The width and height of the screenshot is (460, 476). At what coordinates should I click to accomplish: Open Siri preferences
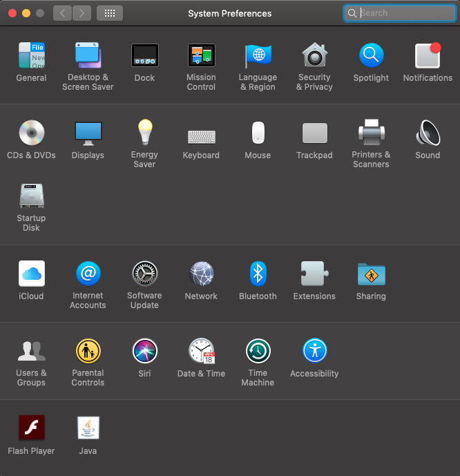[144, 352]
